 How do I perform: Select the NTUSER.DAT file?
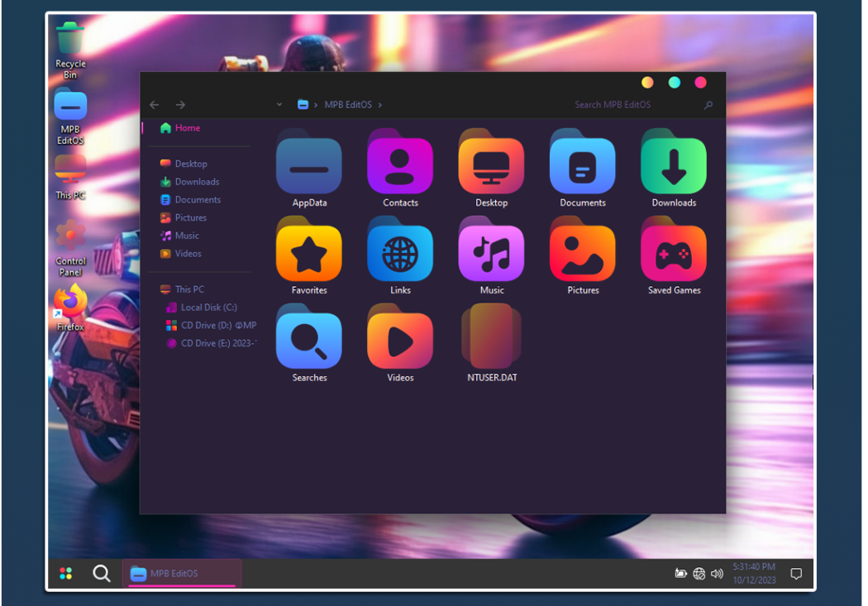pyautogui.click(x=491, y=343)
